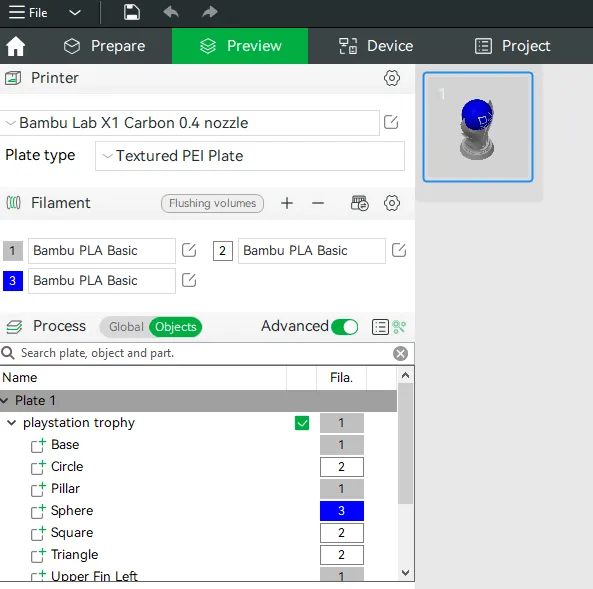Focus the plate, object and part search field

[204, 353]
